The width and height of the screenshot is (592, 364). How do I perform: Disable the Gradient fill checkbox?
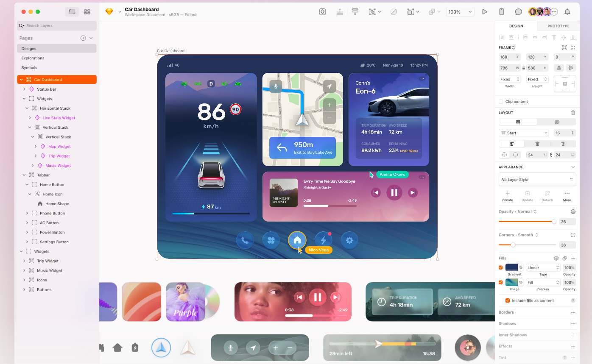tap(501, 267)
